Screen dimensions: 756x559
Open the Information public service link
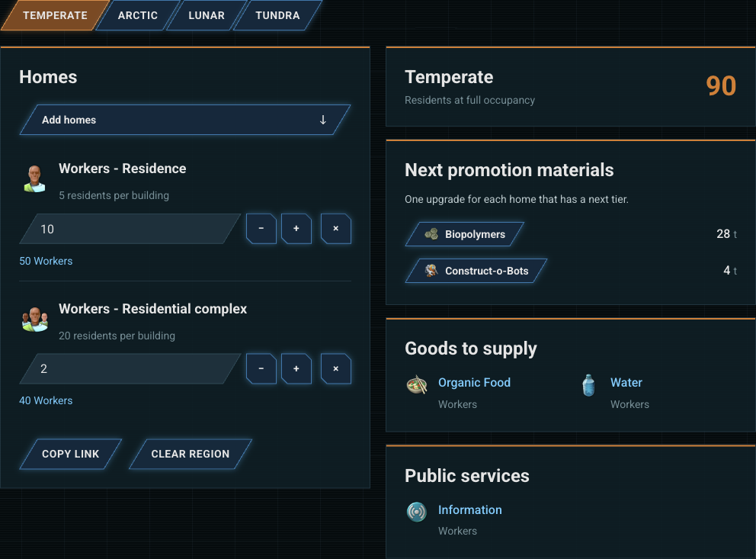click(470, 509)
